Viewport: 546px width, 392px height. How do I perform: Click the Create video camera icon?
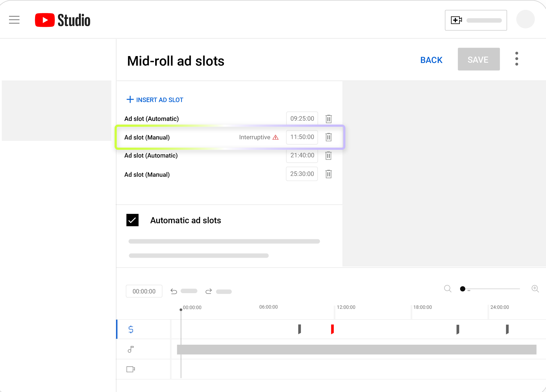(456, 20)
